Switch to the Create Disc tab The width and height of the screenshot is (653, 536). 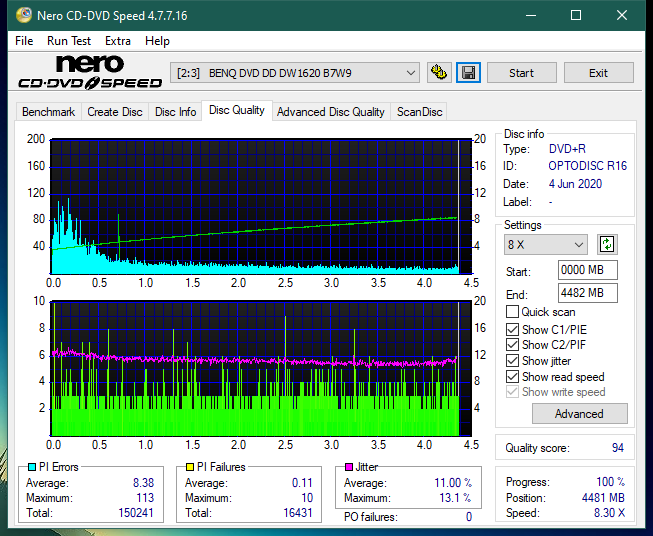pyautogui.click(x=115, y=112)
